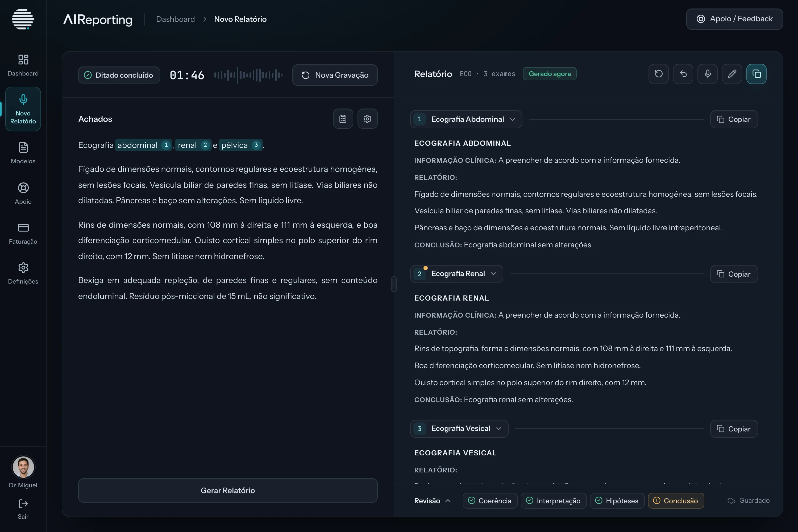Click the Guardado saved status

tap(749, 500)
